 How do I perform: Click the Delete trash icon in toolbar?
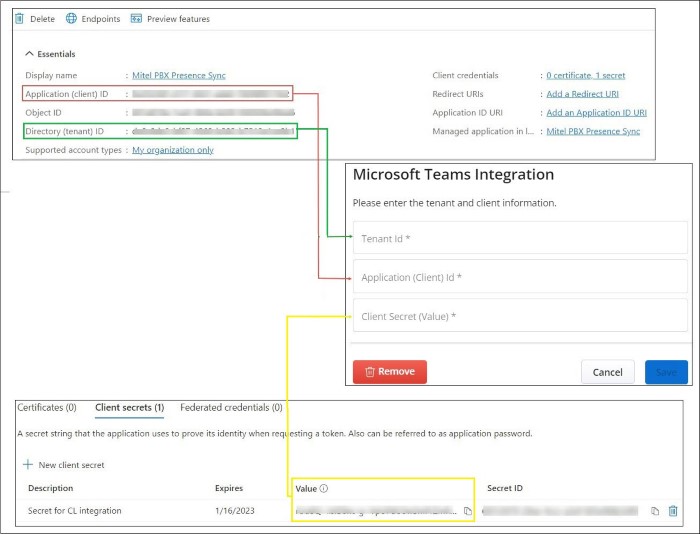pyautogui.click(x=19, y=18)
